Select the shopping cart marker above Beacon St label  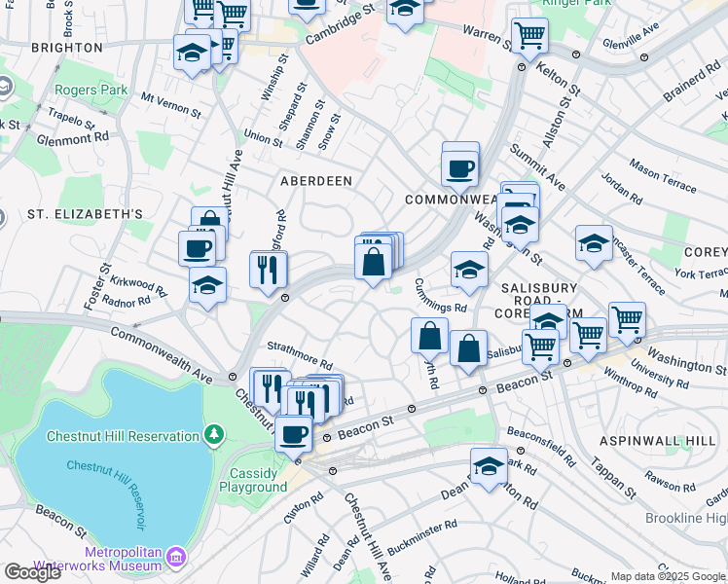(540, 349)
